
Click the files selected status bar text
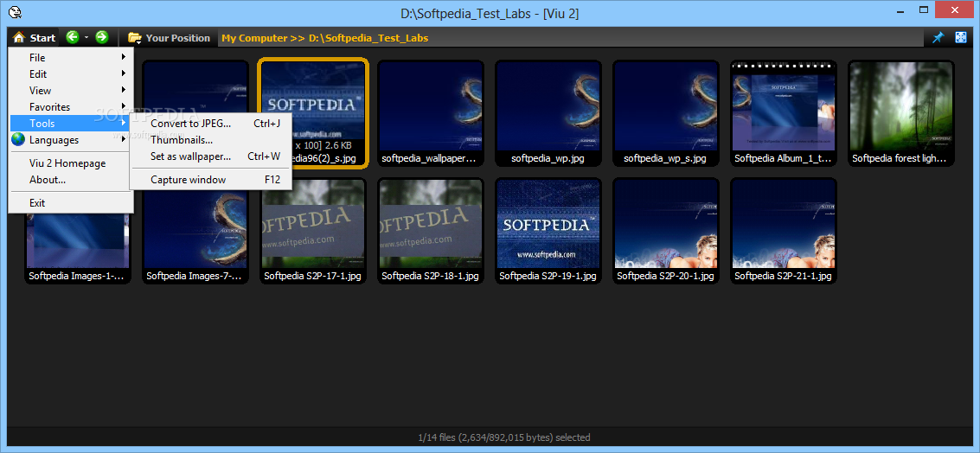pos(503,437)
